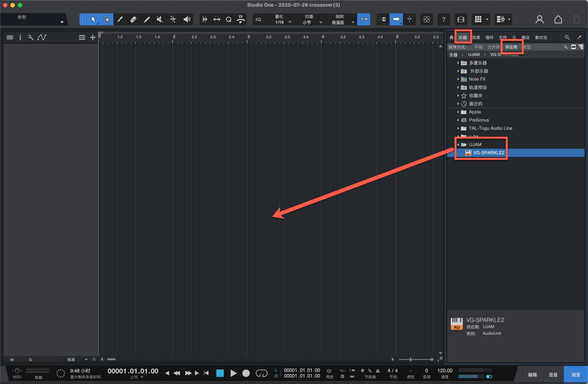This screenshot has width=588, height=384.
Task: Sort browser by Folder (文件夹)
Action: [493, 47]
